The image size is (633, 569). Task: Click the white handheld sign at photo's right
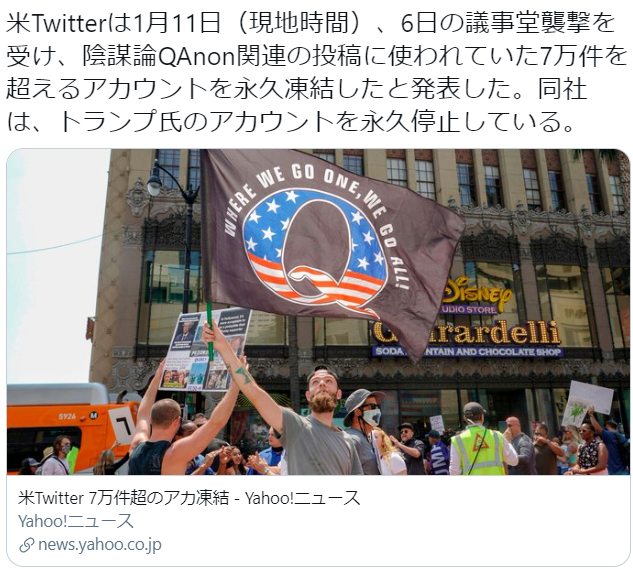click(583, 404)
